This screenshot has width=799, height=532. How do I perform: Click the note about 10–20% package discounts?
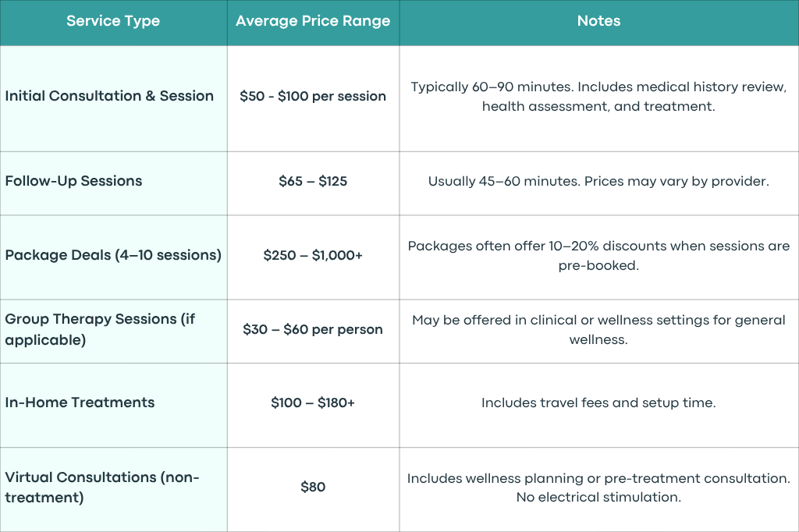[x=598, y=255]
